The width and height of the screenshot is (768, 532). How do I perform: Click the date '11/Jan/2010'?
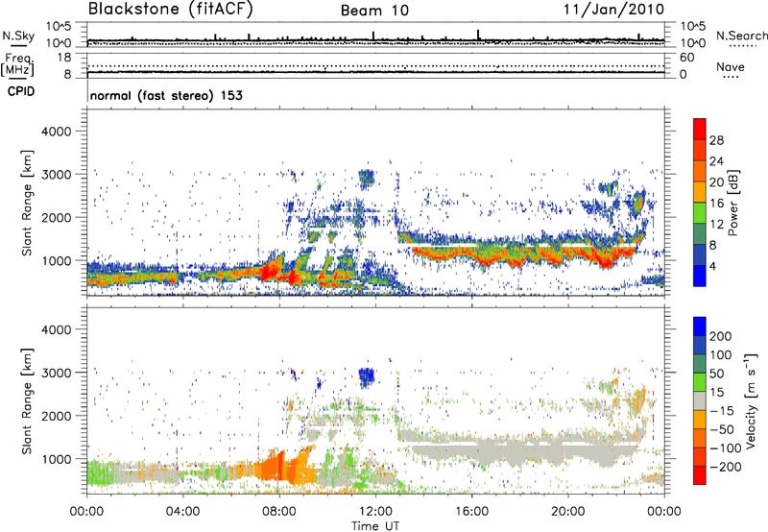click(x=613, y=10)
